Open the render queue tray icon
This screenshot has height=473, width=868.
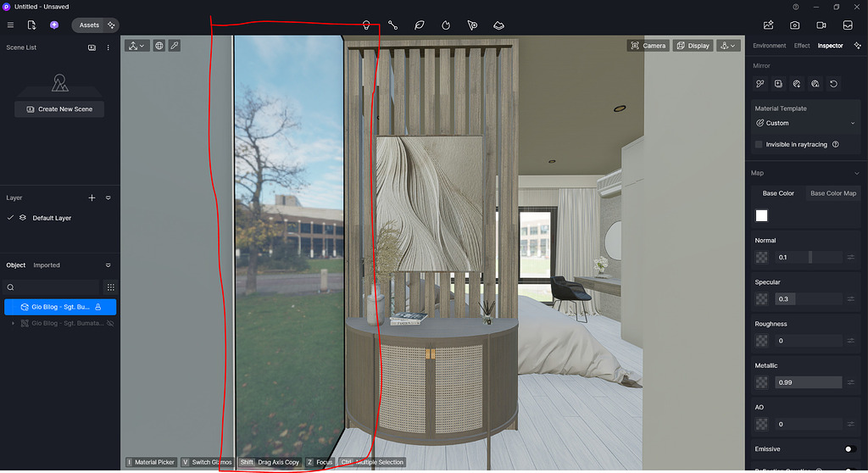pyautogui.click(x=848, y=25)
